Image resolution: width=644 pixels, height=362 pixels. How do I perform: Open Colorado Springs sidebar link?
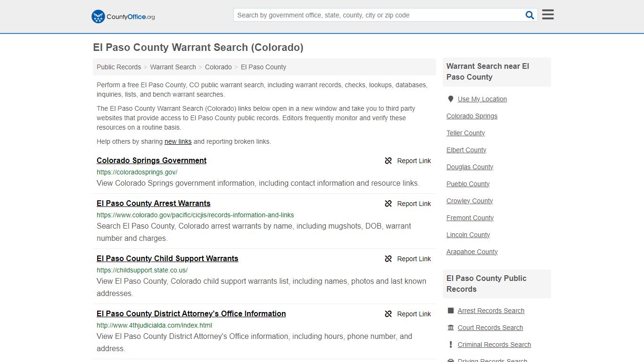[472, 116]
